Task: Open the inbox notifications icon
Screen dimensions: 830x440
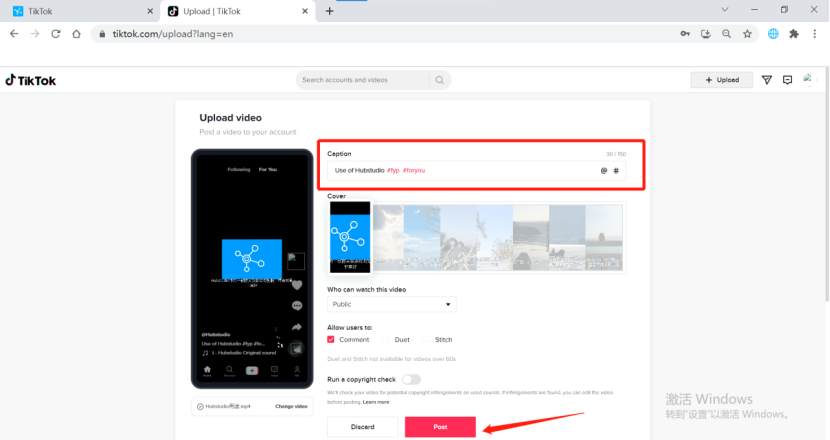Action: coord(788,80)
